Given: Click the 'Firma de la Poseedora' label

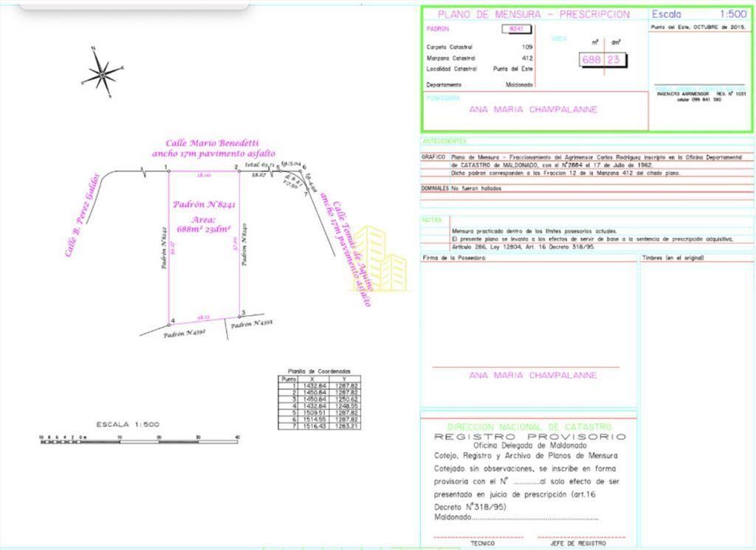Looking at the screenshot, I should pos(454,258).
